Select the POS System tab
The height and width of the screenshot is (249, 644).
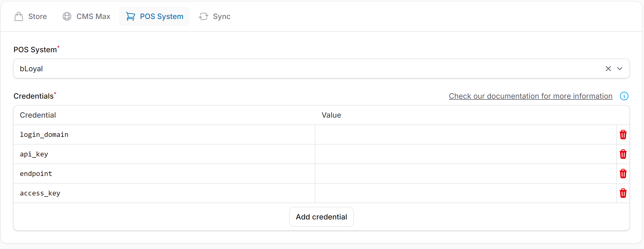pos(155,16)
